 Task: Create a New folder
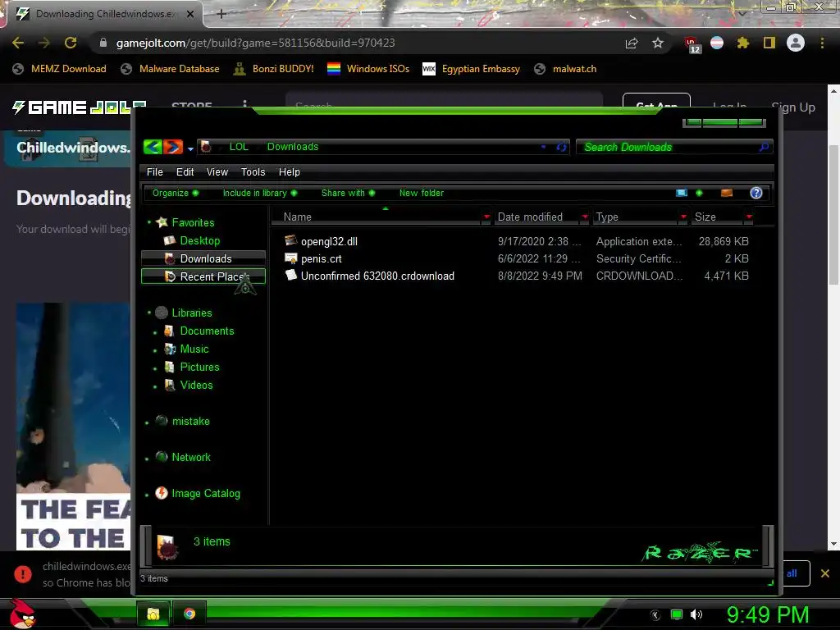422,193
